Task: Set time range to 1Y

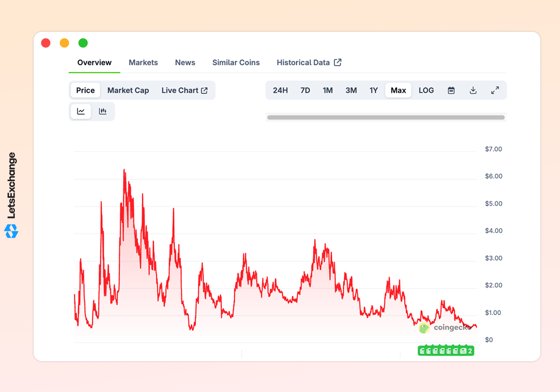Action: pos(374,91)
